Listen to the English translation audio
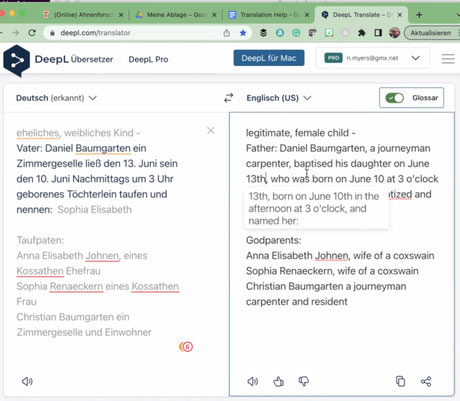This screenshot has width=460, height=401. tap(253, 381)
